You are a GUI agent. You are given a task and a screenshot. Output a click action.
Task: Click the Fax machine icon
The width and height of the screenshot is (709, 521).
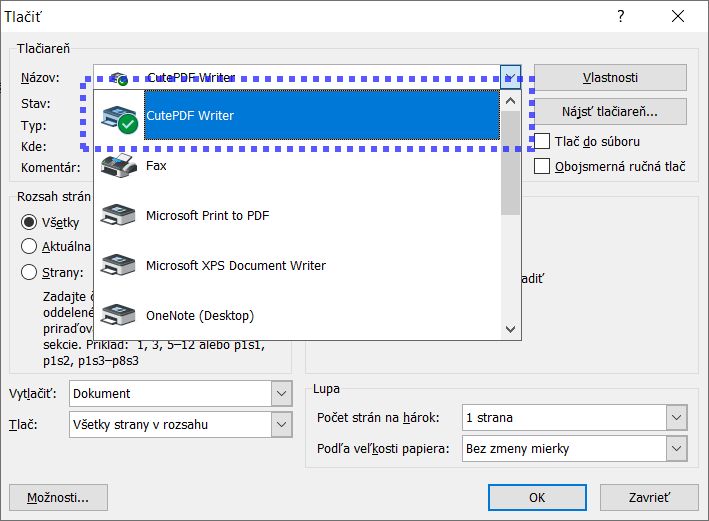coord(118,166)
